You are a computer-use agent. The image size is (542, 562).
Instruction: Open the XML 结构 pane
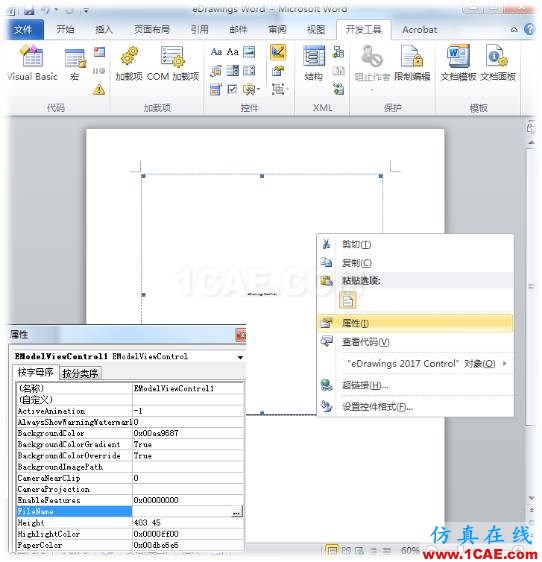pos(314,63)
